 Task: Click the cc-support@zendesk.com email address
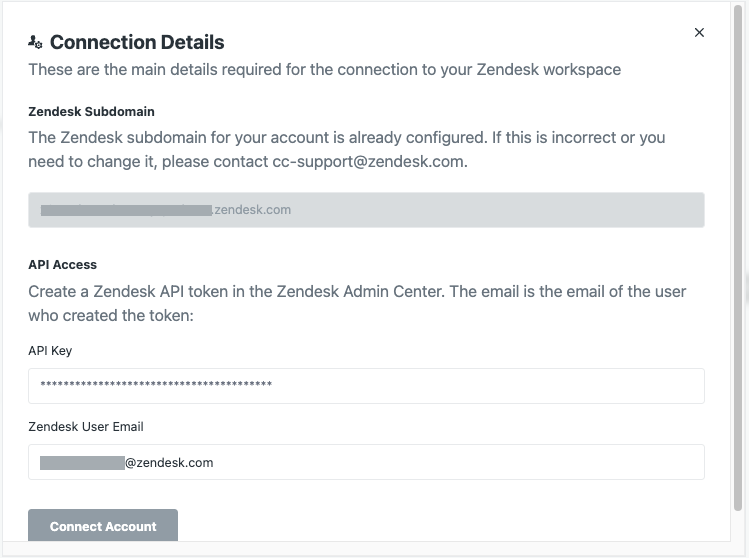coord(368,161)
